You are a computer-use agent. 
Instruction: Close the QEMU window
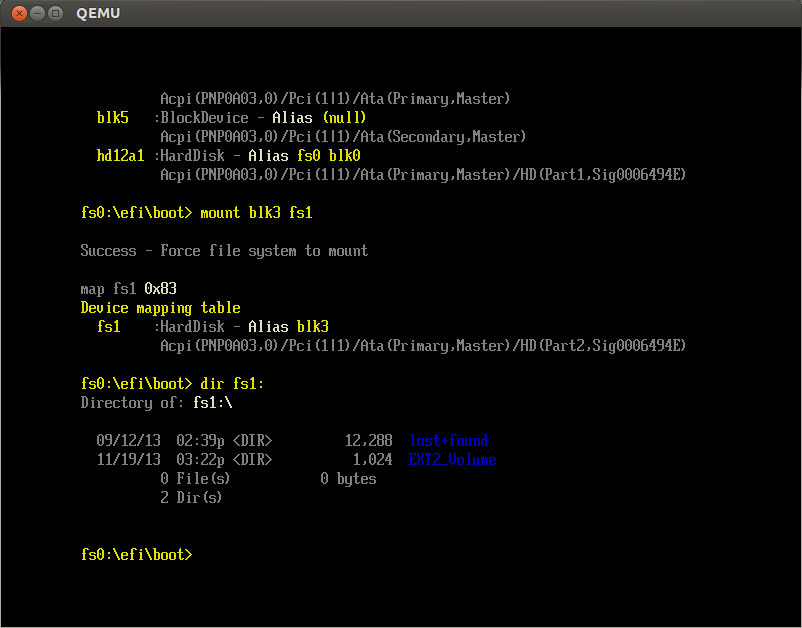18,14
